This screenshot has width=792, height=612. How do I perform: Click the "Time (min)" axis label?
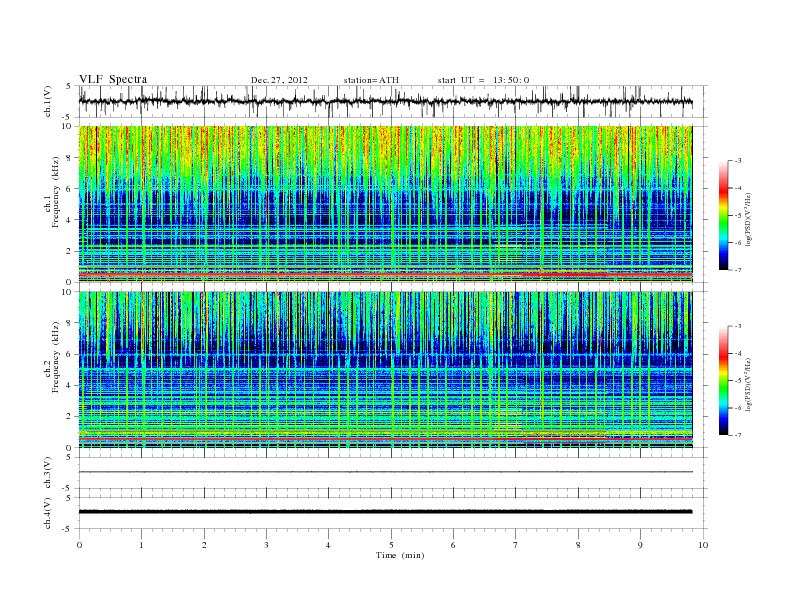(x=400, y=555)
